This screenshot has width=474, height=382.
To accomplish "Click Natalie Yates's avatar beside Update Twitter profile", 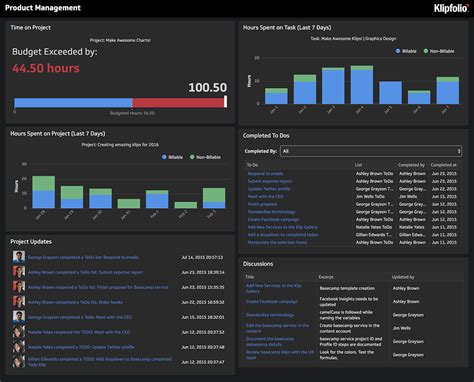I will (x=19, y=347).
